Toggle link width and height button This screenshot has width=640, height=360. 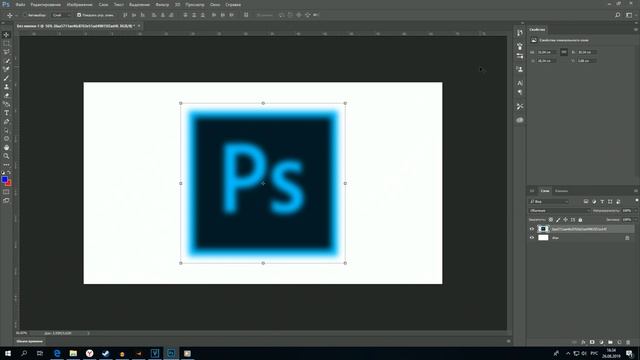(x=564, y=52)
